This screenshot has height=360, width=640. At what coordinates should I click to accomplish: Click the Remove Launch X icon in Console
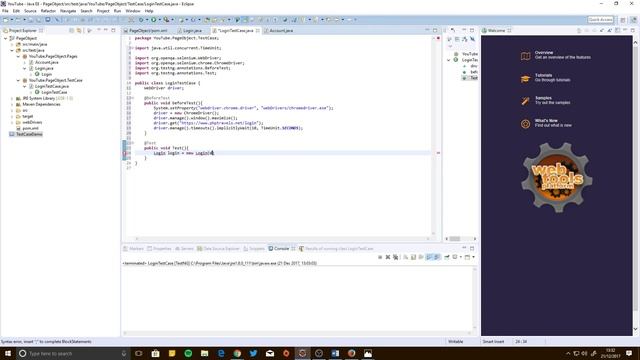click(x=388, y=257)
